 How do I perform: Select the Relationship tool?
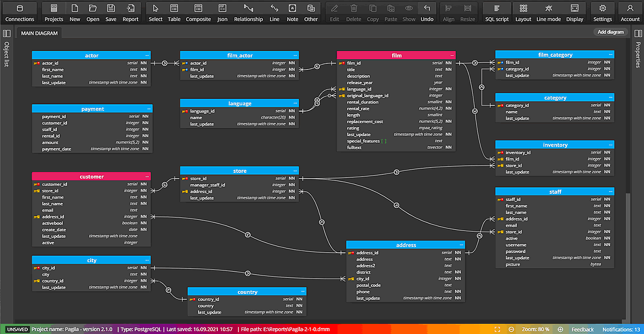coord(248,12)
